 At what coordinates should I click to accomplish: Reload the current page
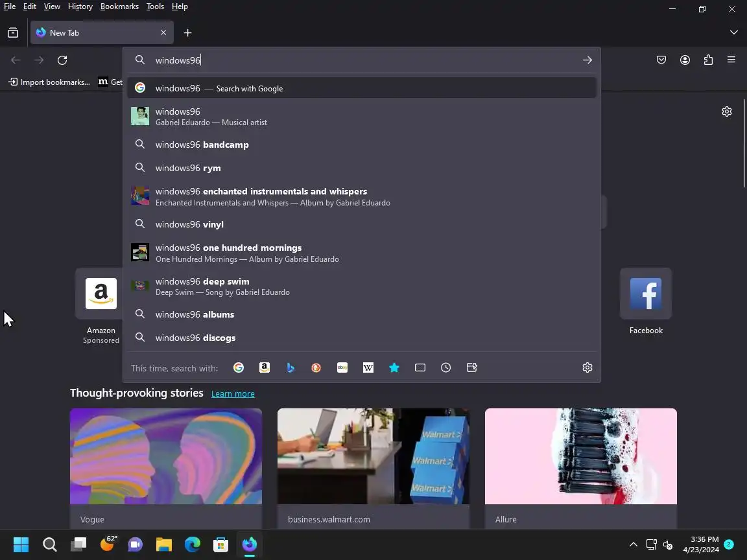click(62, 60)
